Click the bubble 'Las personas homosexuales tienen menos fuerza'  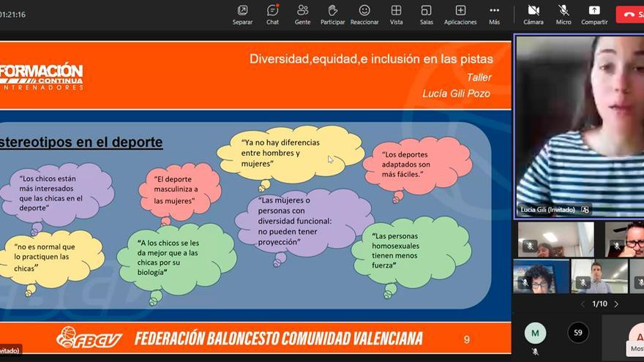click(411, 253)
